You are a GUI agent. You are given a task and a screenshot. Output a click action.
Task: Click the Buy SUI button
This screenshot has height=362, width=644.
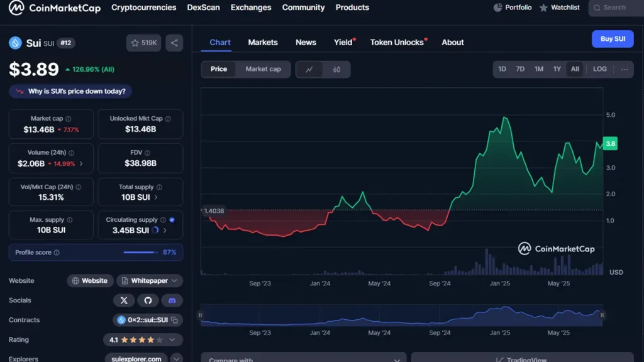(613, 39)
